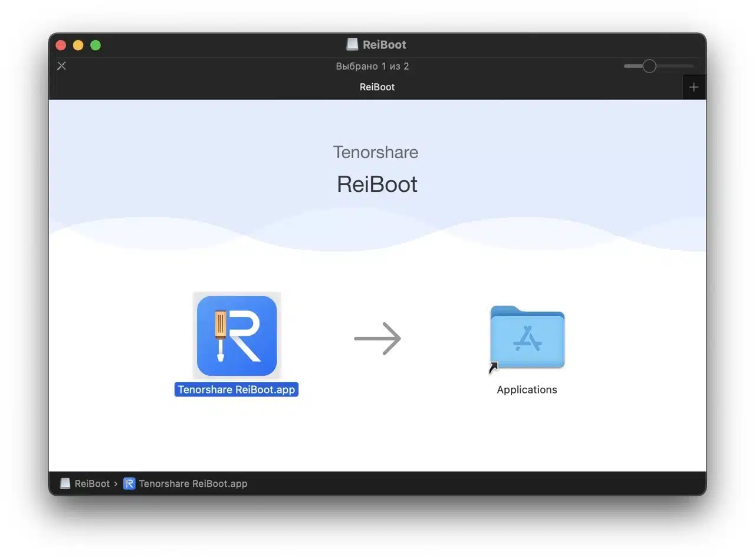Click the crossed-arrows icon below the close button

tap(61, 66)
